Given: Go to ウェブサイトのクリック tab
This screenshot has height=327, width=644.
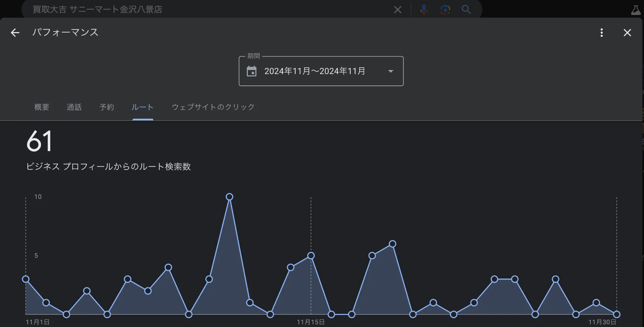Looking at the screenshot, I should (x=213, y=107).
